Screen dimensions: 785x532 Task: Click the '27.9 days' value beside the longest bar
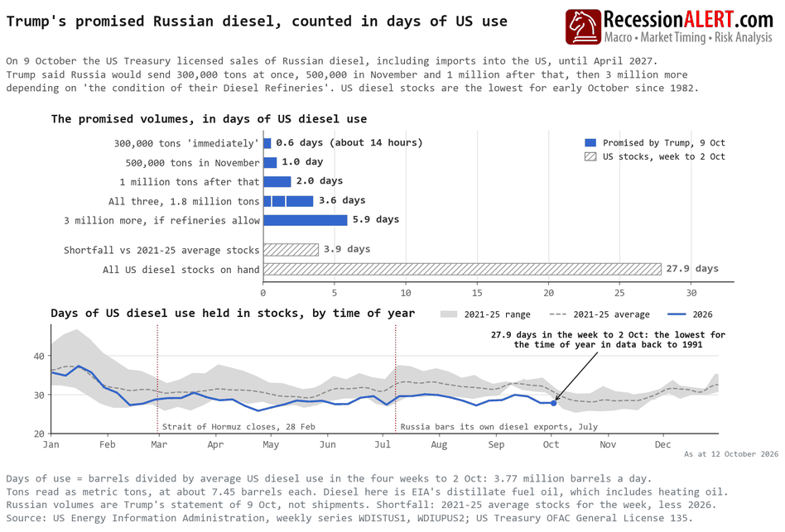[692, 269]
